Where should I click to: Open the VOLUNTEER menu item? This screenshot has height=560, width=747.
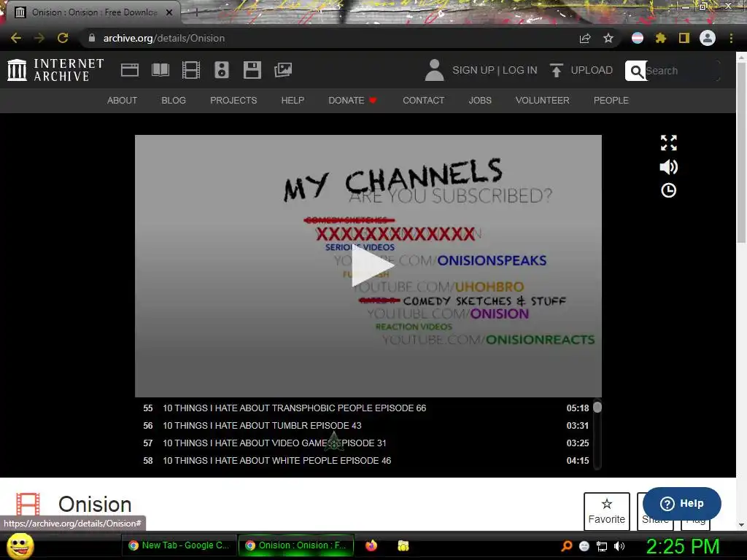(x=542, y=101)
